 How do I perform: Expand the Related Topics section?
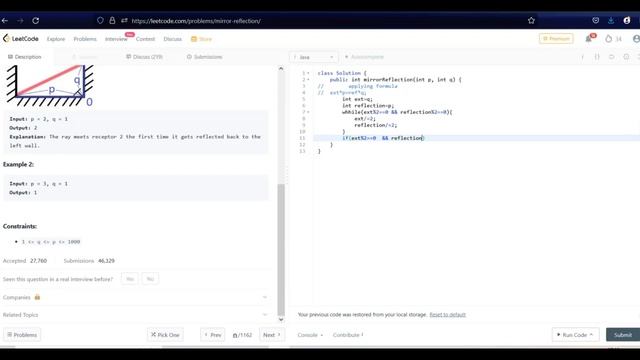[x=135, y=315]
